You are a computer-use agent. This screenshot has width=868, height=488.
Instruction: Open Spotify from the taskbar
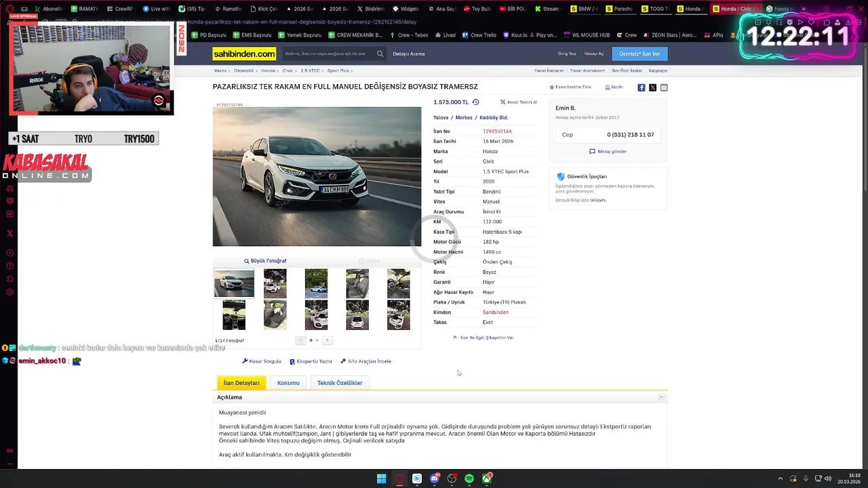pyautogui.click(x=469, y=479)
